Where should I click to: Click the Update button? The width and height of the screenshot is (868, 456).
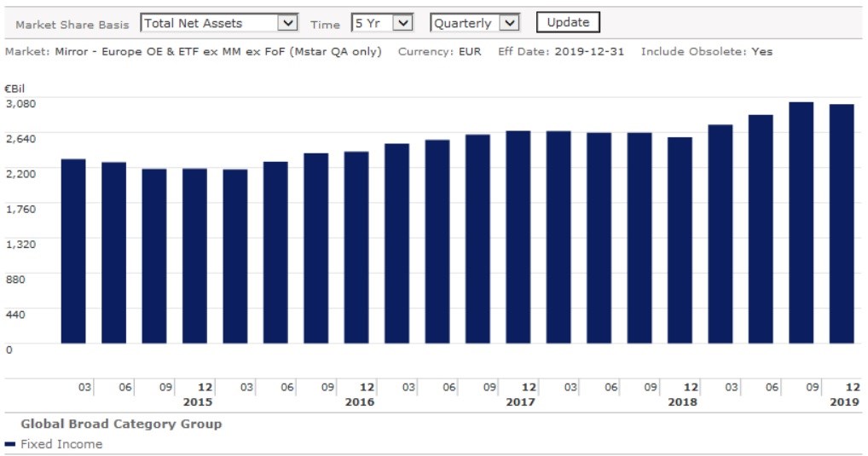point(568,22)
